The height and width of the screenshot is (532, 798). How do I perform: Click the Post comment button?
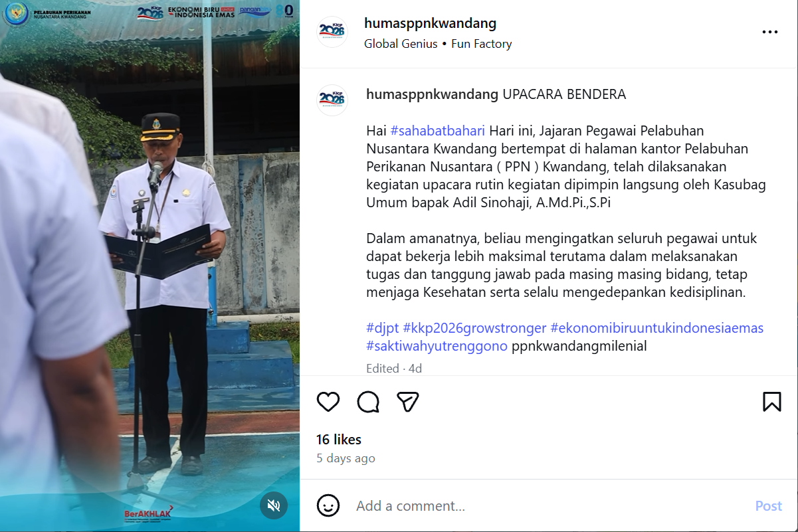[x=769, y=506]
